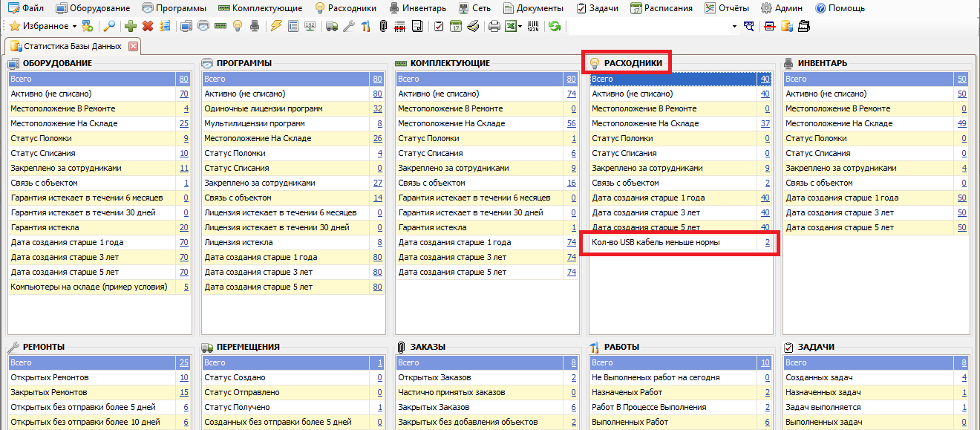Click the red X delete icon
The height and width of the screenshot is (430, 980).
148,26
